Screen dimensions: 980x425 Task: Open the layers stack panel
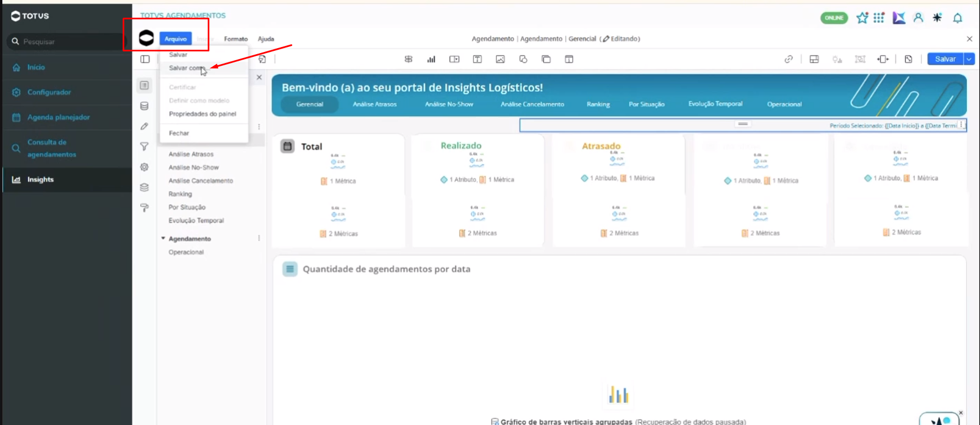(144, 187)
